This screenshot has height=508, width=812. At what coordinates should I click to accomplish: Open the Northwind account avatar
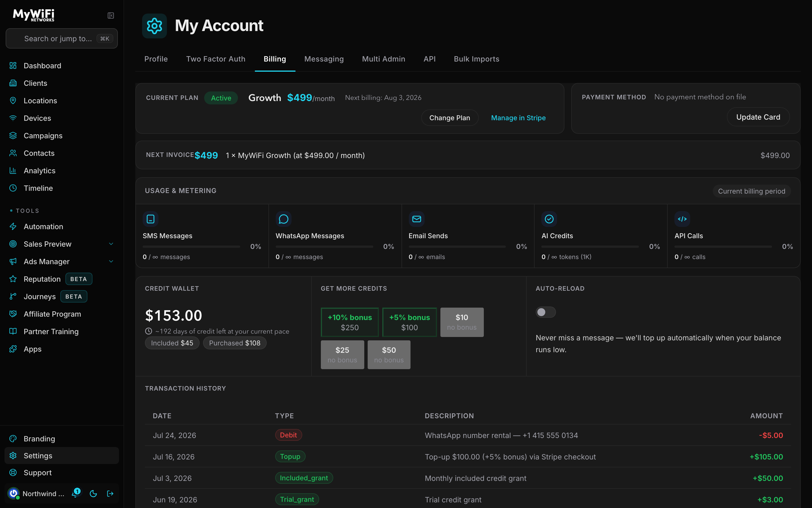click(x=14, y=493)
